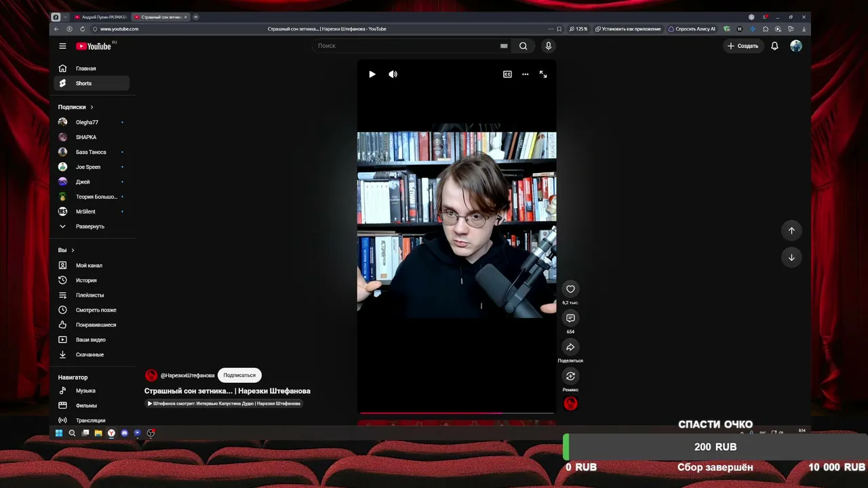Open the browser downloads arrow
This screenshot has width=868, height=488.
coord(804,29)
